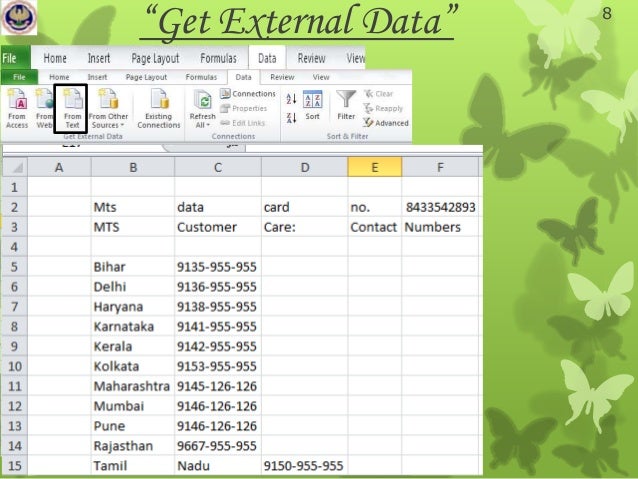Select row 15 header
Image resolution: width=638 pixels, height=479 pixels.
[x=15, y=466]
